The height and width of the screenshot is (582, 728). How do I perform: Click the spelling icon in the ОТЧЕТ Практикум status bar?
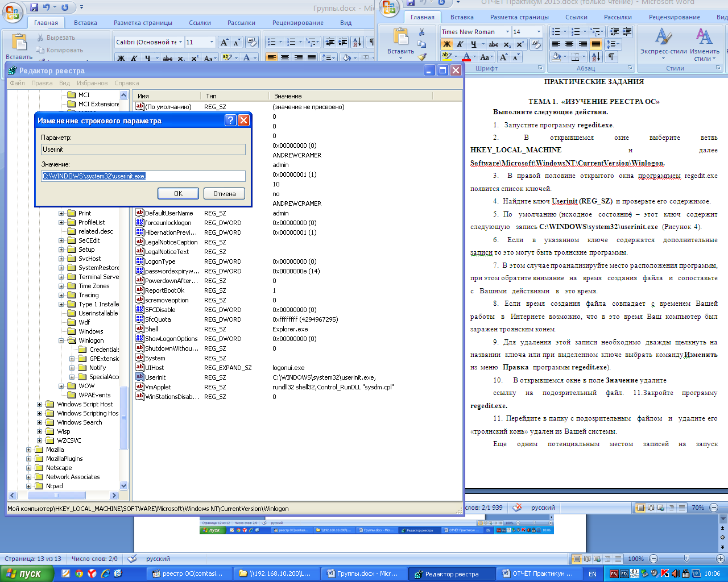point(517,508)
